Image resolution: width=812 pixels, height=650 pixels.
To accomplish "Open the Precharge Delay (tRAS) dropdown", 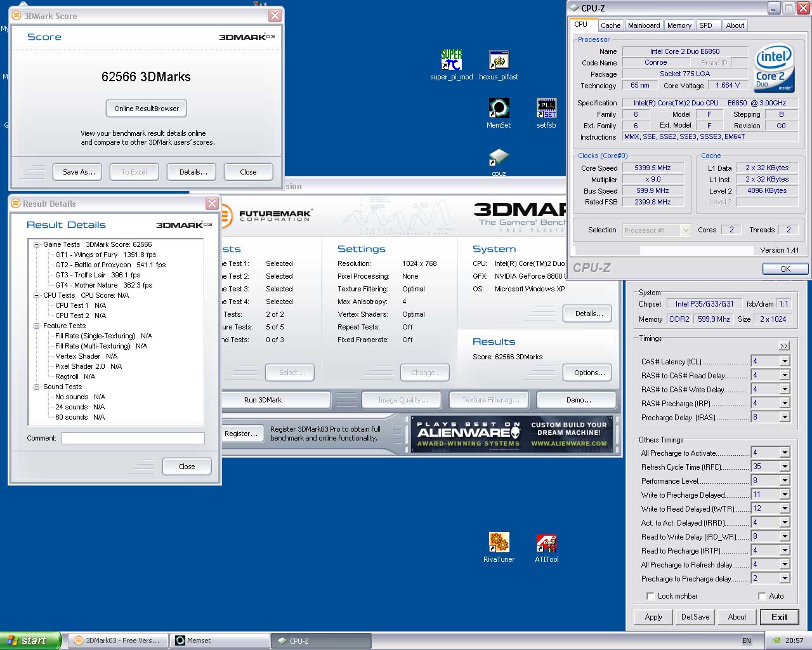I will point(785,417).
